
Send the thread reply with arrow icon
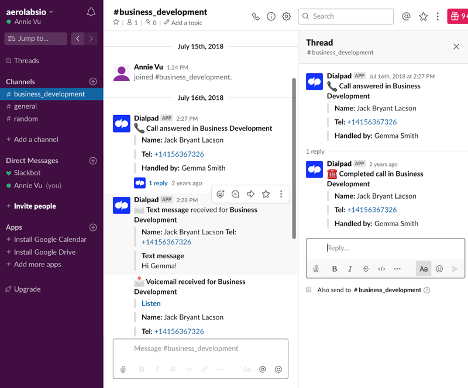click(455, 269)
